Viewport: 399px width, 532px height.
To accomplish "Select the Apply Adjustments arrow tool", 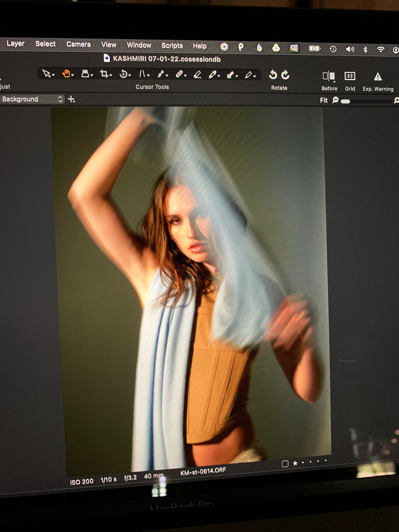I will tap(230, 75).
